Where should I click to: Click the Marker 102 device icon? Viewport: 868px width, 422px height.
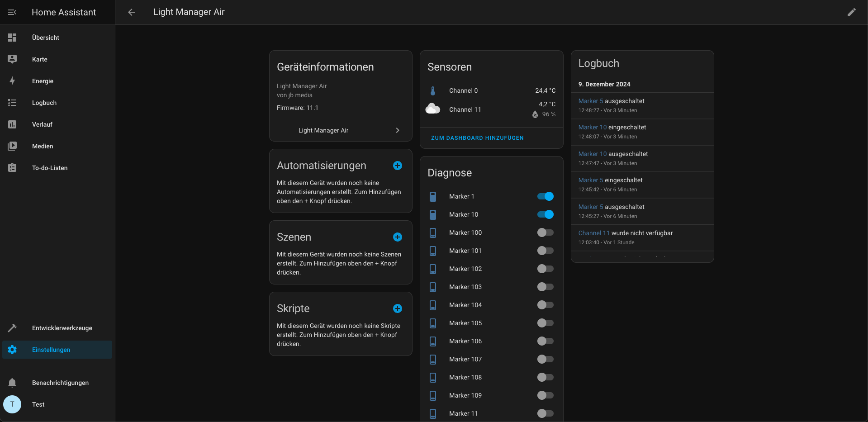pos(433,269)
